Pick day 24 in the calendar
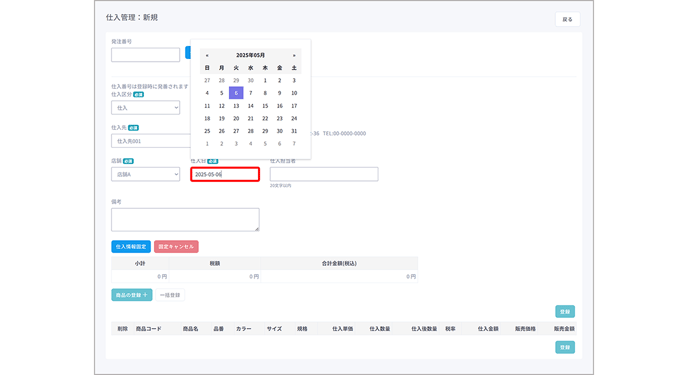Viewport: 688px width, 375px height. coord(294,118)
